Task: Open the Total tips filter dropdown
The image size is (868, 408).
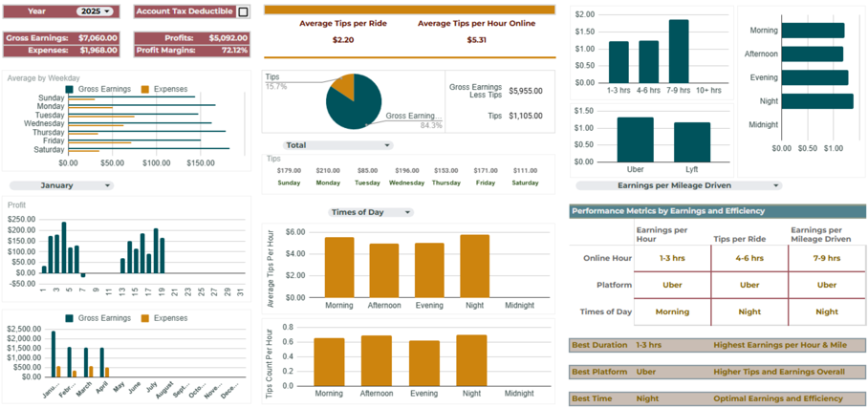Action: click(x=338, y=145)
